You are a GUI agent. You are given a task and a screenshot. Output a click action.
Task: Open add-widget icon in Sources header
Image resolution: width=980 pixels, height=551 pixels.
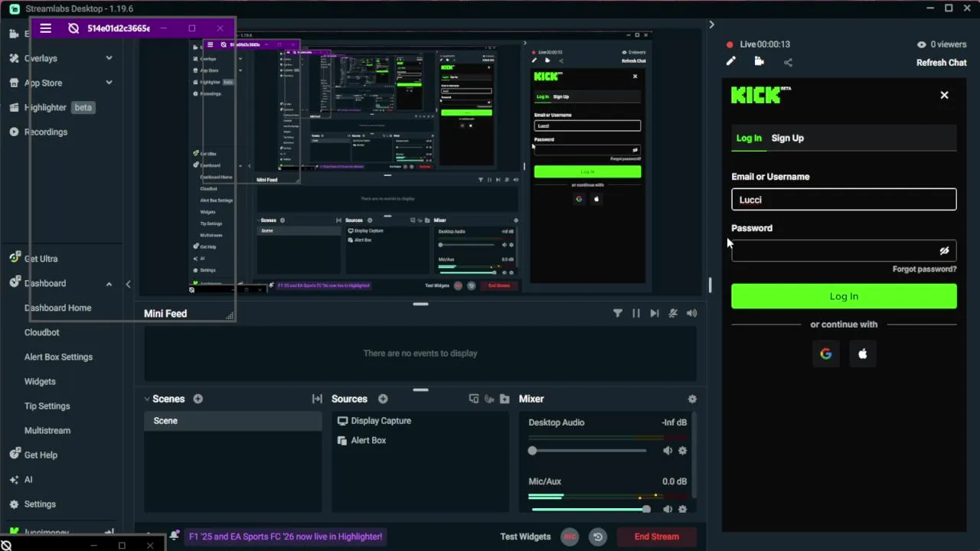[474, 399]
